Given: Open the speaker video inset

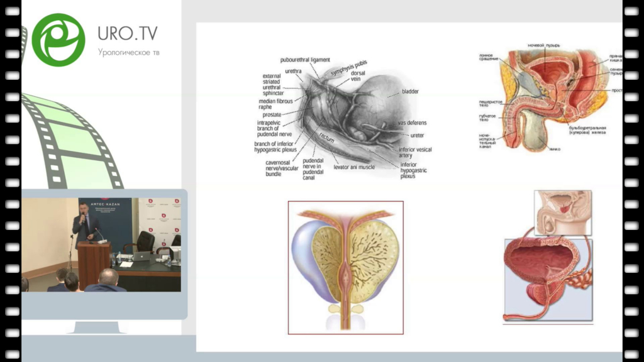Looking at the screenshot, I should pos(101,244).
